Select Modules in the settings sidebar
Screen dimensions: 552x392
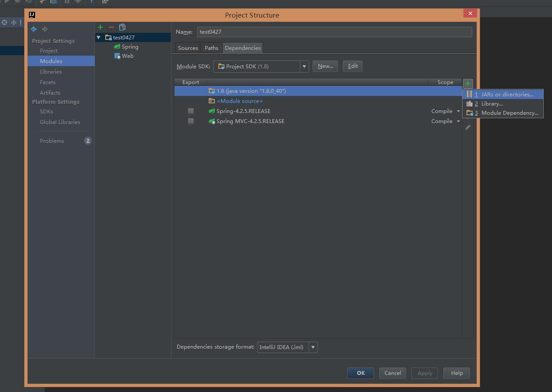coord(61,61)
